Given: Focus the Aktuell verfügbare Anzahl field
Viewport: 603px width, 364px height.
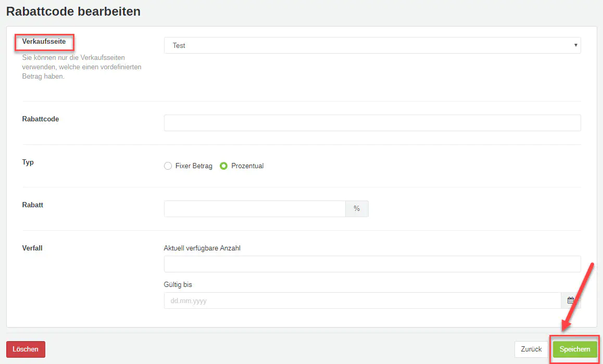Looking at the screenshot, I should pos(372,264).
